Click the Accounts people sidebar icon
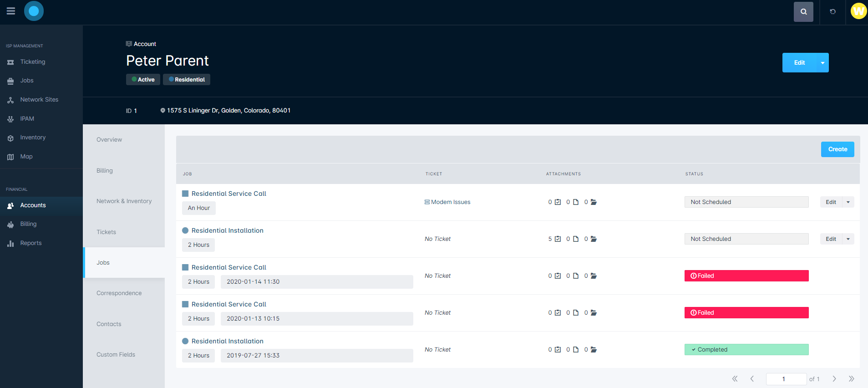 coord(10,206)
